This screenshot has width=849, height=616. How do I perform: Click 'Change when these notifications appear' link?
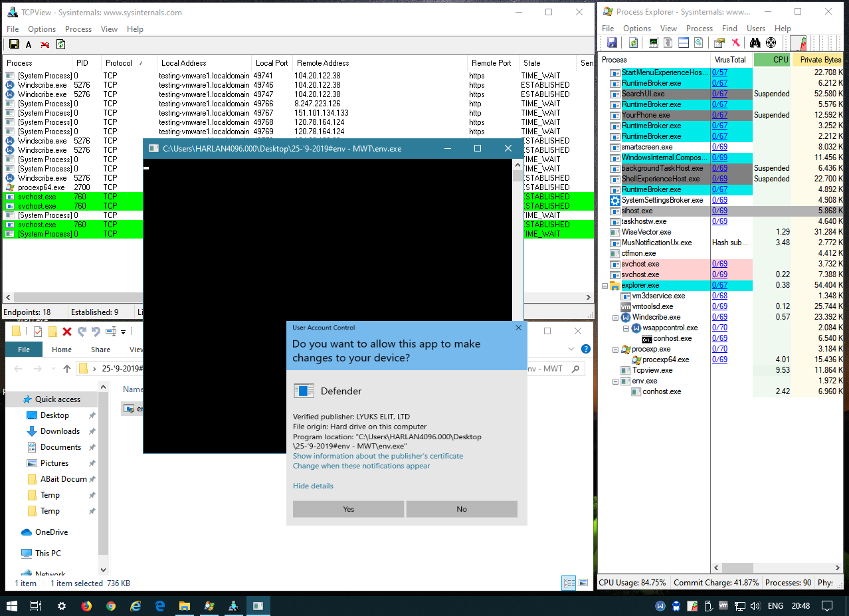361,466
